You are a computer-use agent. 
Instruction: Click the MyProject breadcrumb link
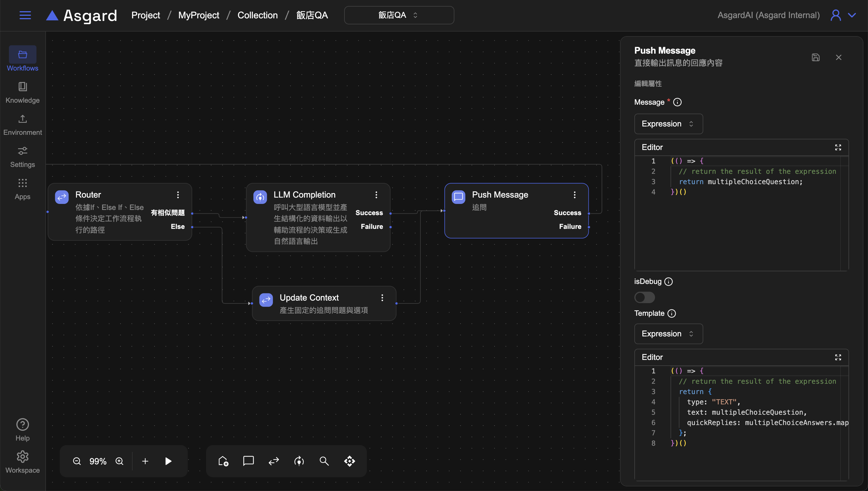pyautogui.click(x=198, y=15)
